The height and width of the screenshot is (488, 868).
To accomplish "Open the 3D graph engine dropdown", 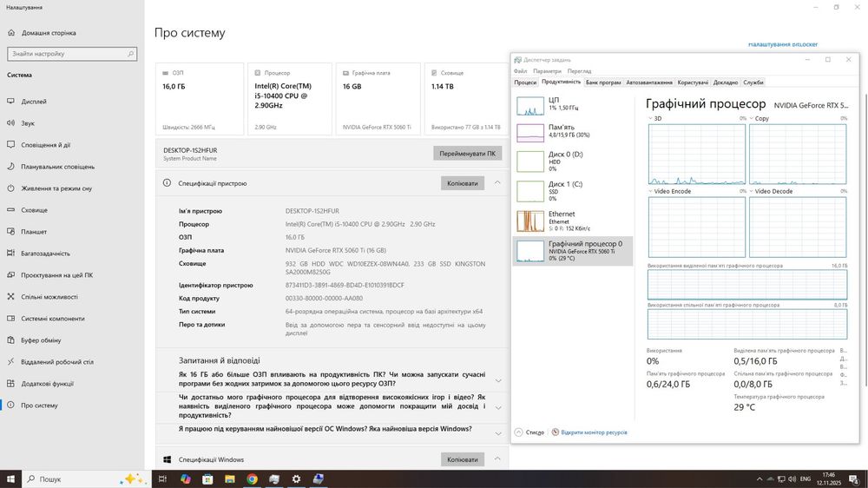I will point(650,119).
